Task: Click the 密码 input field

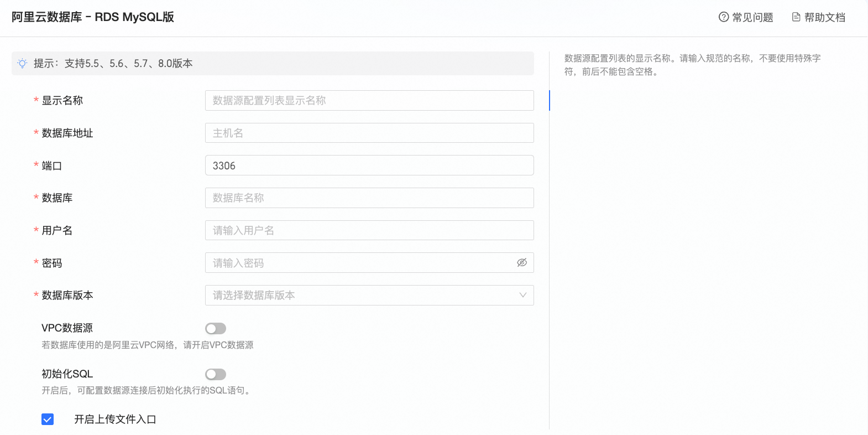Action: [369, 263]
